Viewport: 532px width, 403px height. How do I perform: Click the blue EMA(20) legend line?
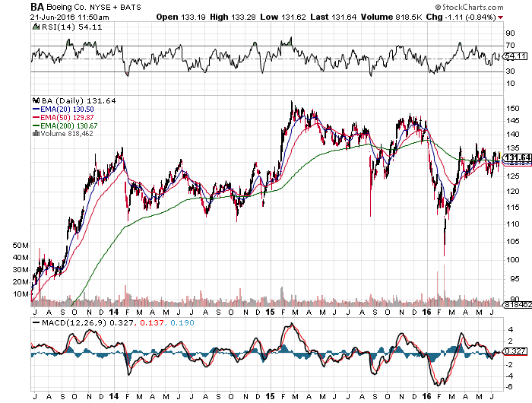point(36,109)
